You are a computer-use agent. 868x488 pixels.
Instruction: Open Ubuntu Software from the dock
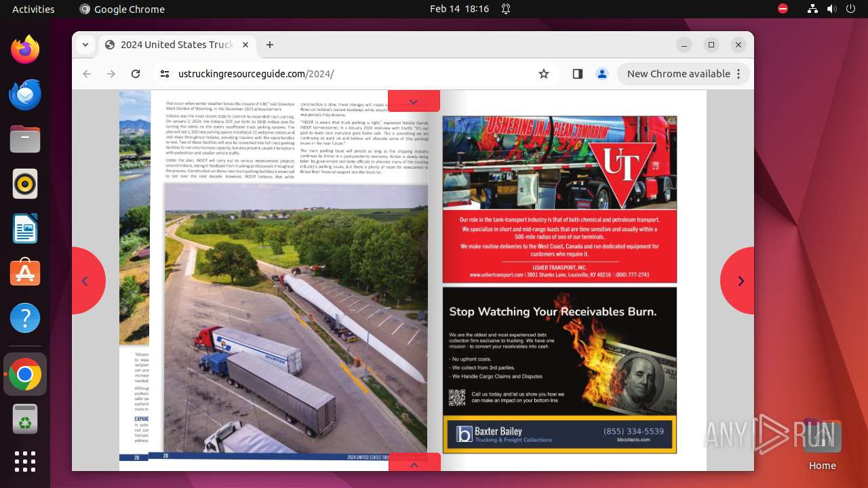[25, 273]
